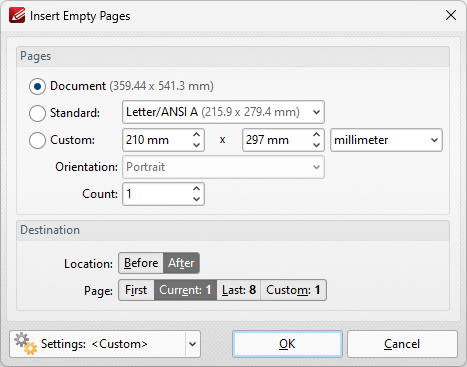
Task: Open the Settings <Custom> preset button
Action: point(97,344)
